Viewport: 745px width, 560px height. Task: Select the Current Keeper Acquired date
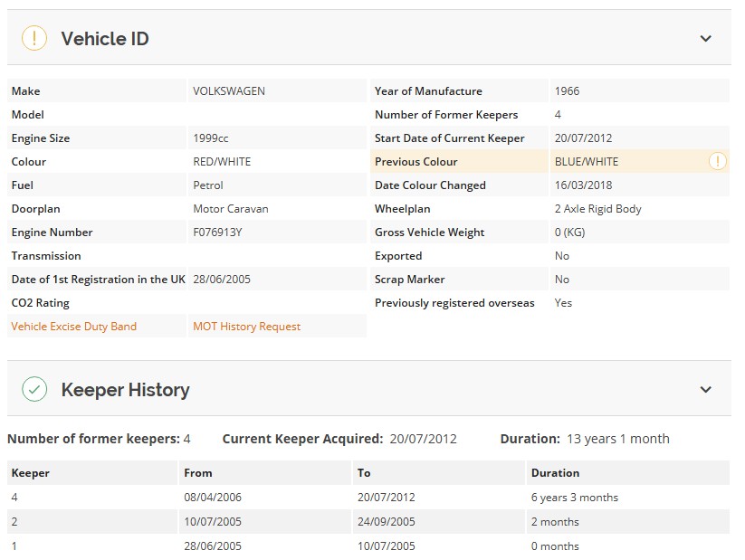[424, 439]
